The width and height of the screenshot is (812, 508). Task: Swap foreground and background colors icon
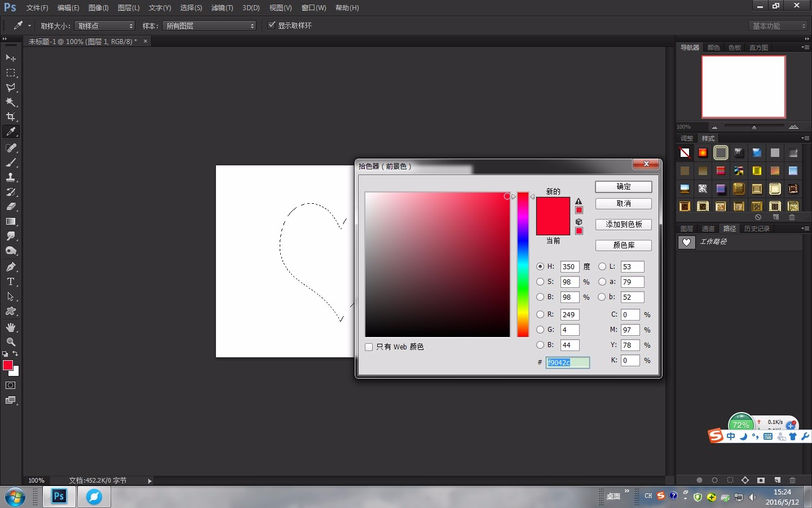[x=15, y=354]
